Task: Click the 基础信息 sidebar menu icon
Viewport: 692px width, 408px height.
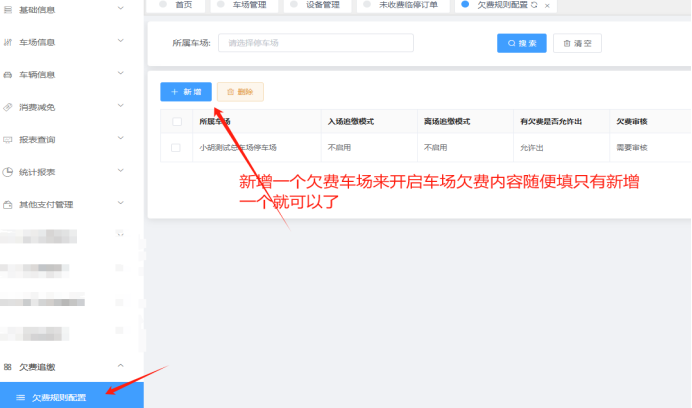Action: pos(8,9)
